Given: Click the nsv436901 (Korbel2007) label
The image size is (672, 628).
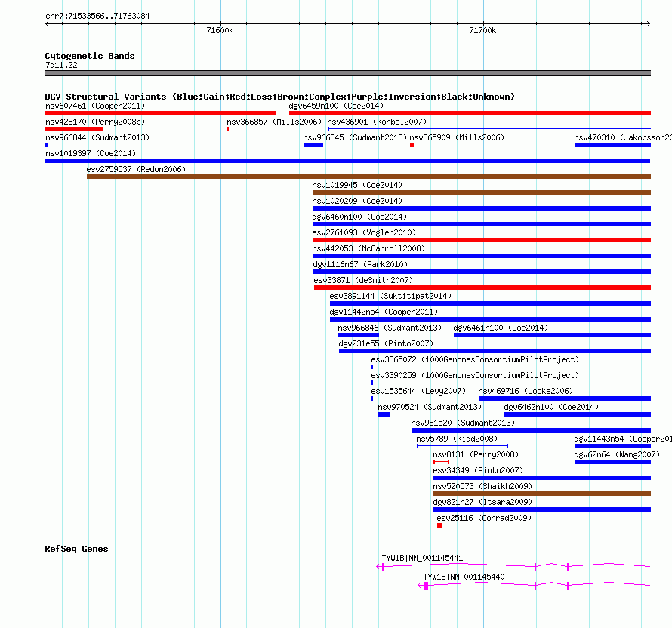Looking at the screenshot, I should pyautogui.click(x=377, y=122).
